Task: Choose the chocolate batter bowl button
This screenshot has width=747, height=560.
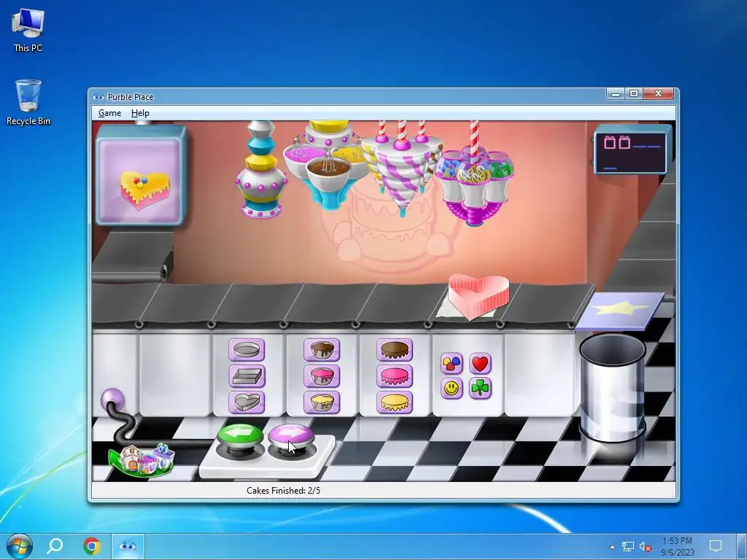Action: click(322, 350)
